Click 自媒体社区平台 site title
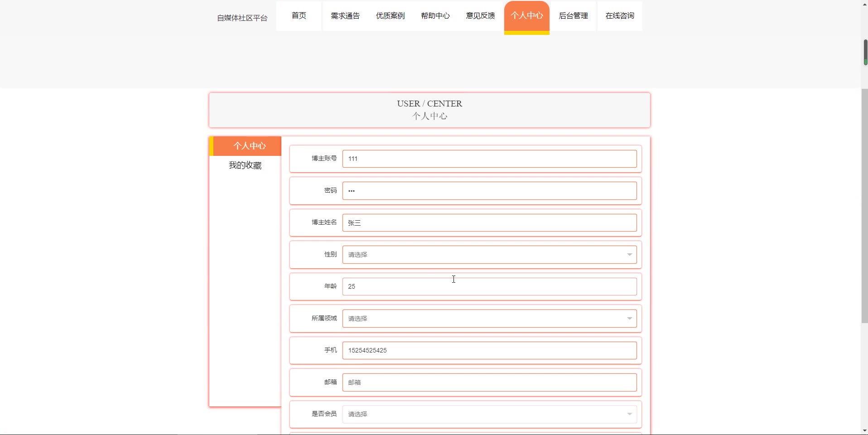The image size is (868, 435). pos(242,18)
